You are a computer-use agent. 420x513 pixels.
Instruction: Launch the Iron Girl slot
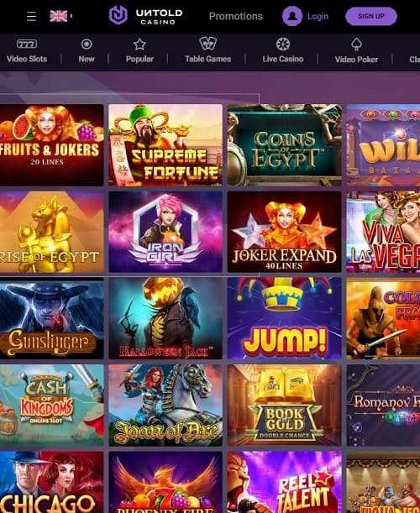click(x=165, y=232)
